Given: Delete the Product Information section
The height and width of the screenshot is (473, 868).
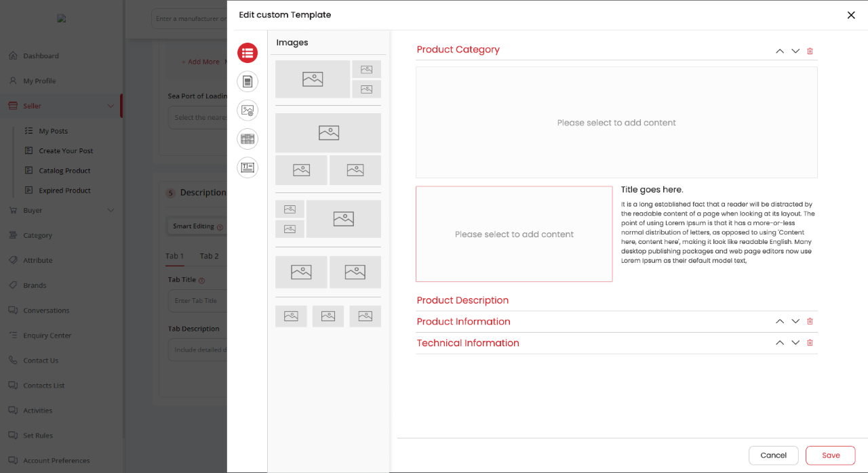Looking at the screenshot, I should (810, 321).
